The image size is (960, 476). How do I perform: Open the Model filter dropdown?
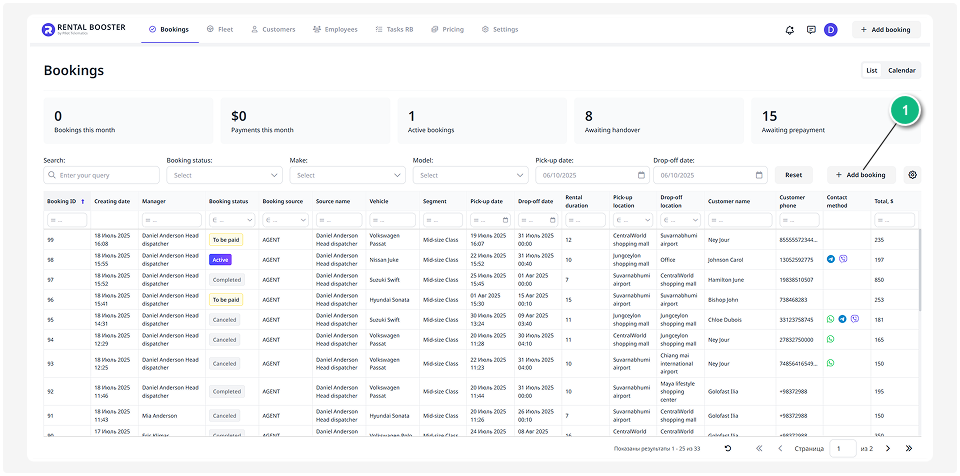[x=470, y=175]
